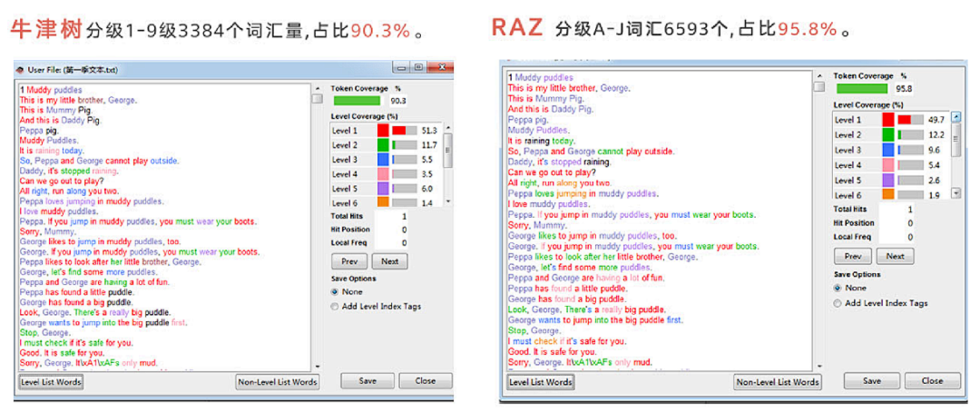Click Level 3 blue swatch in left window
980x412 pixels.
tap(383, 160)
